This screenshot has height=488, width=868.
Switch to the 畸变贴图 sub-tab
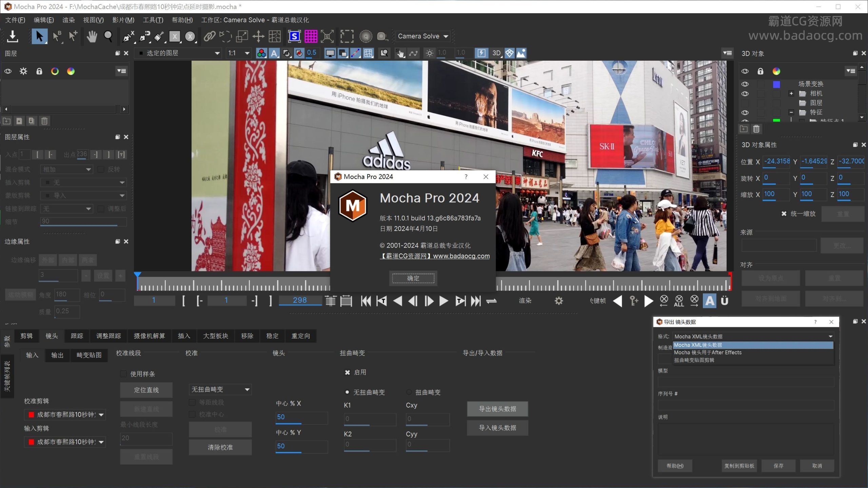click(89, 355)
